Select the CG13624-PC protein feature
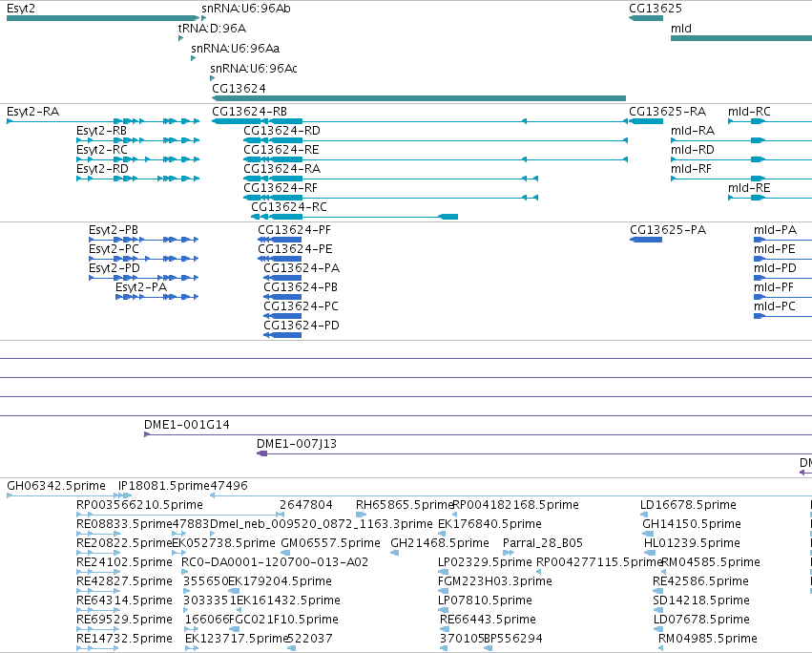The height and width of the screenshot is (653, 812). (x=282, y=316)
